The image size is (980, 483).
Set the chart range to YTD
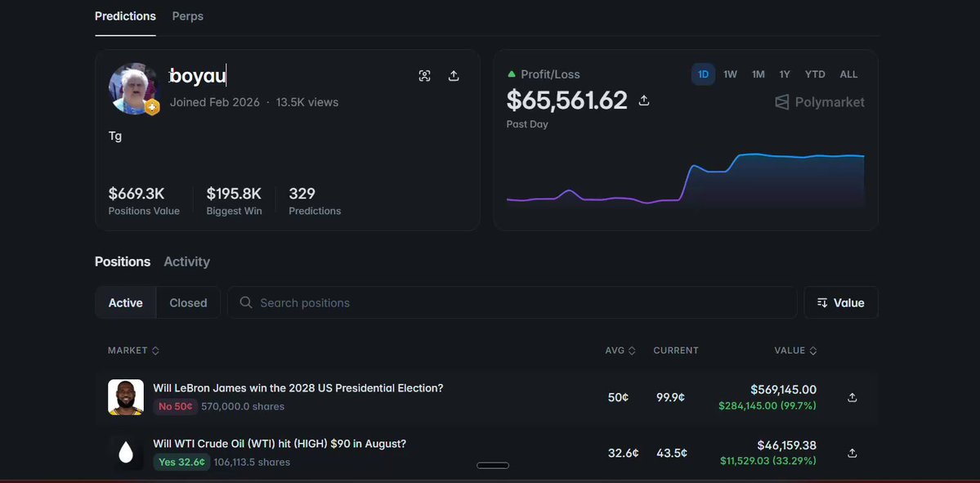pos(815,74)
